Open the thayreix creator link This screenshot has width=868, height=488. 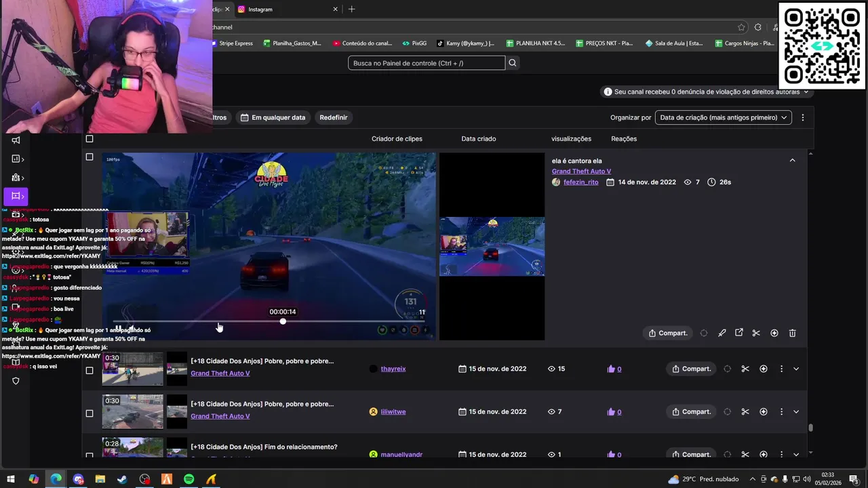coord(393,369)
